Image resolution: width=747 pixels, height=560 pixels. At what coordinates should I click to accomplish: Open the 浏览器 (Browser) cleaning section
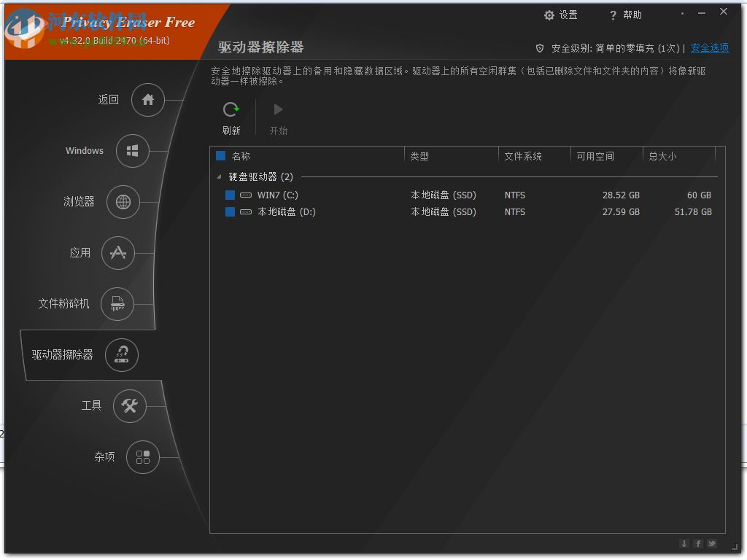123,202
